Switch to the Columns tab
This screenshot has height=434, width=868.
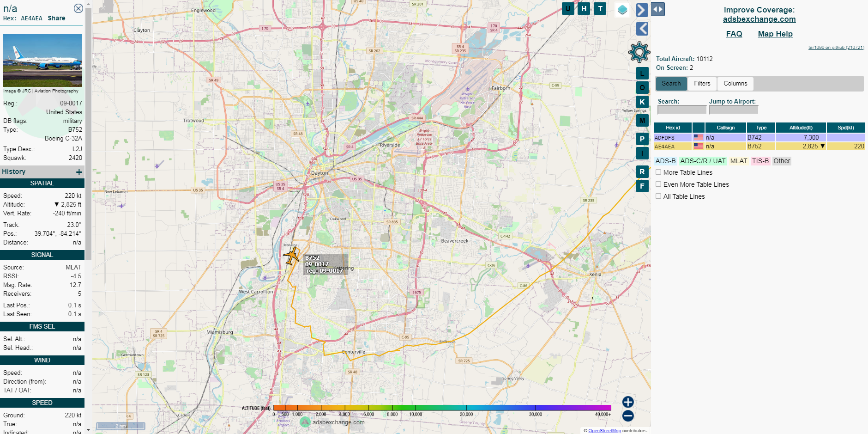point(735,84)
